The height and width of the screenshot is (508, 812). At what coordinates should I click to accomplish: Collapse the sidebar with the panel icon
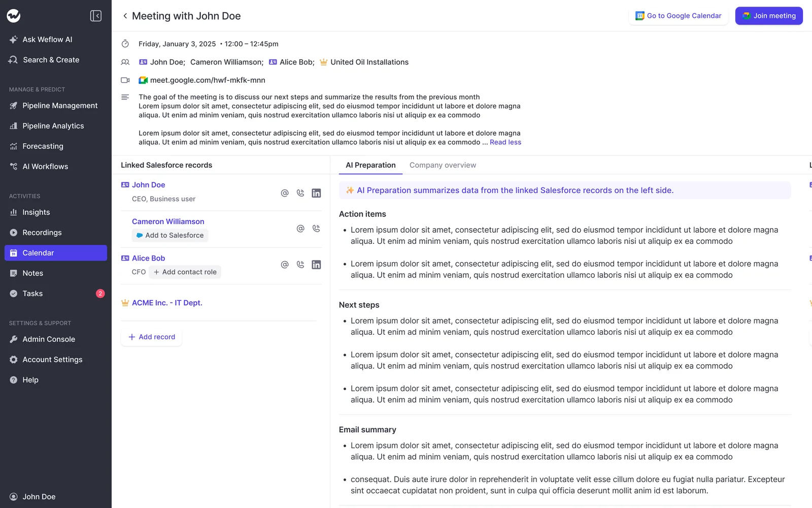pos(96,16)
